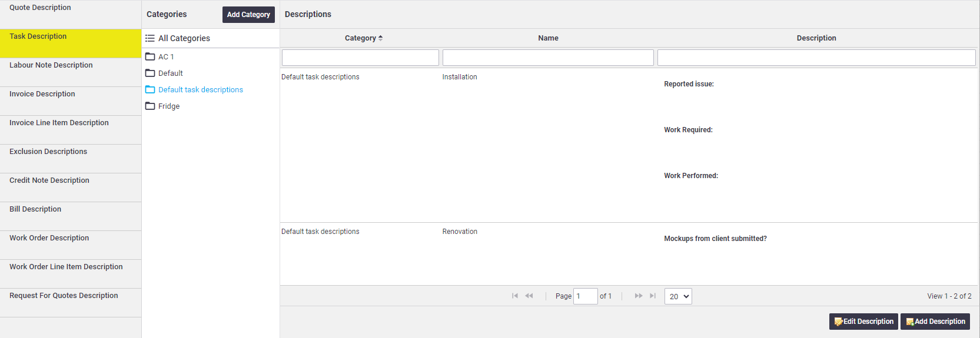Click the page number input box
Viewport: 980px width, 338px height.
(586, 296)
